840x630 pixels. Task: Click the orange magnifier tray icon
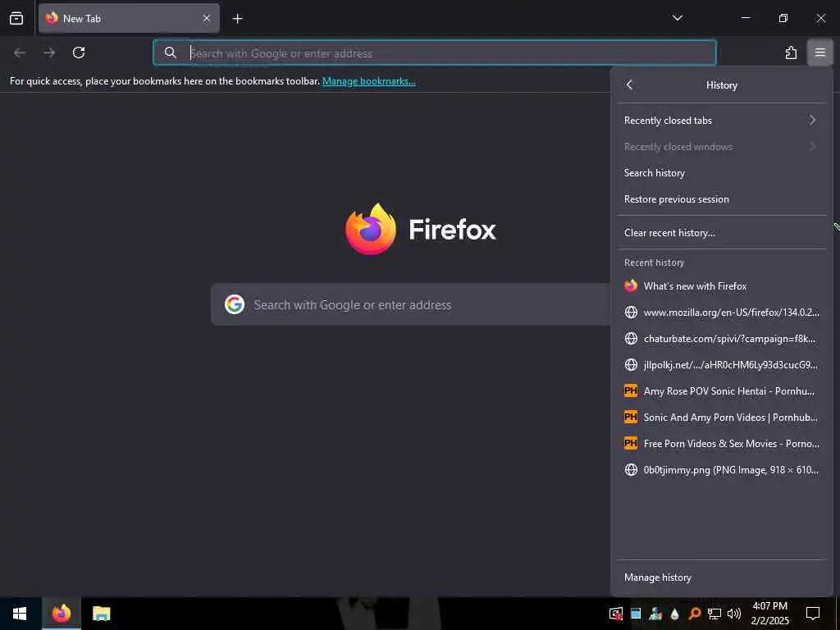(x=694, y=614)
